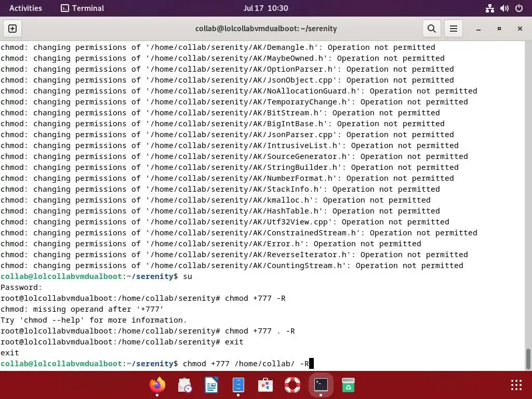Click the 'chmod +777 . -R' root command line
The image size is (532, 399).
(x=148, y=331)
